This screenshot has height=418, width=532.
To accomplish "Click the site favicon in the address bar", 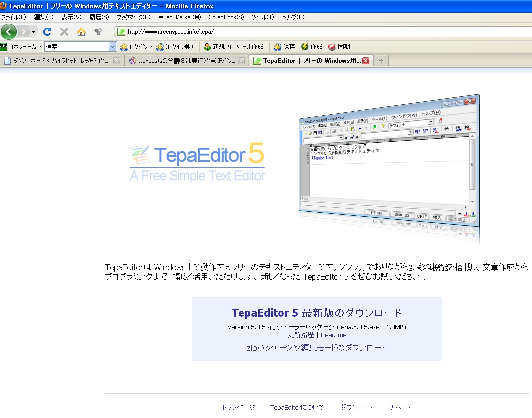I will [x=121, y=32].
